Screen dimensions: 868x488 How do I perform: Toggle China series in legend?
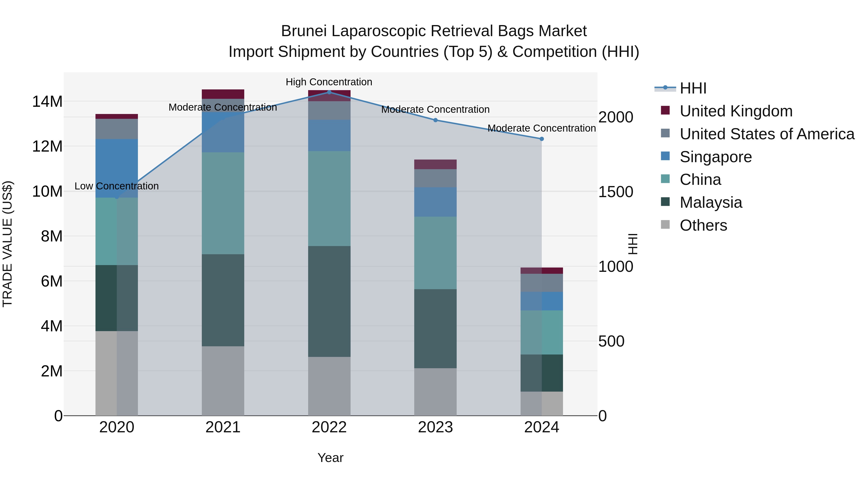[x=691, y=180]
